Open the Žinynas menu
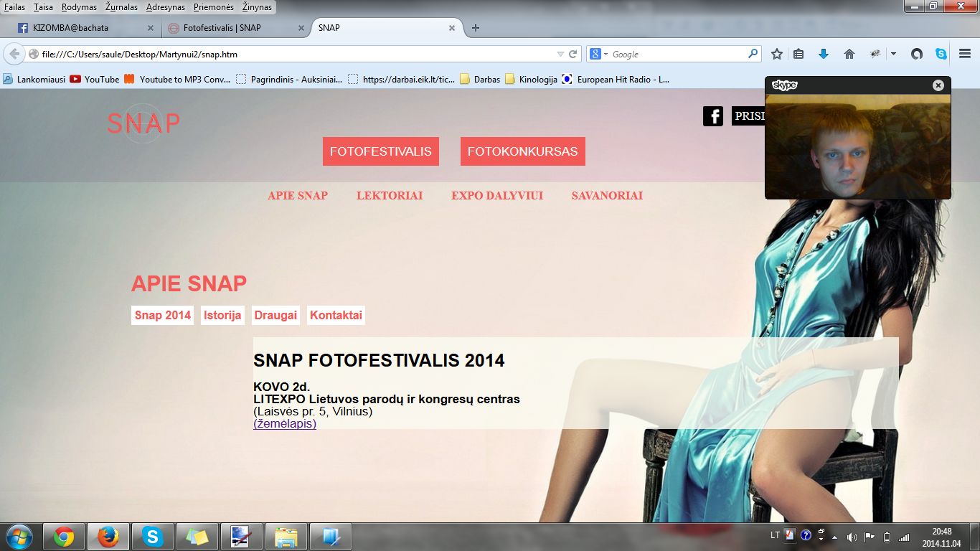This screenshot has width=980, height=551. pos(257,6)
